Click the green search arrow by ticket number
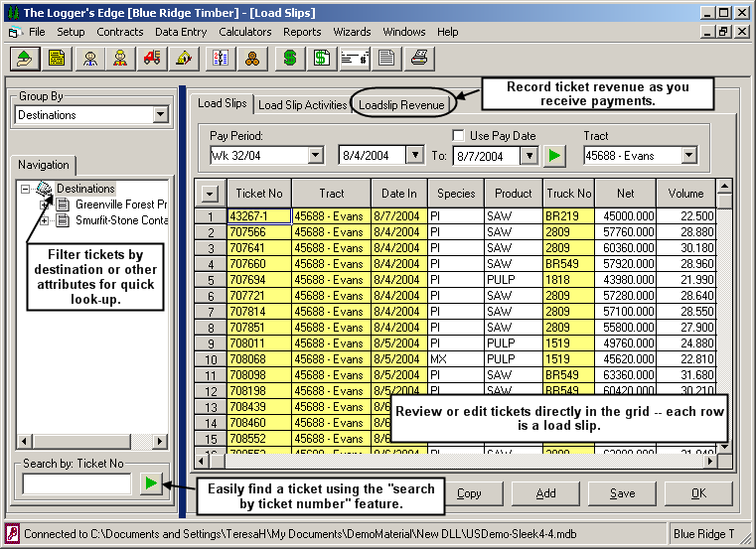The width and height of the screenshot is (756, 549). click(151, 482)
